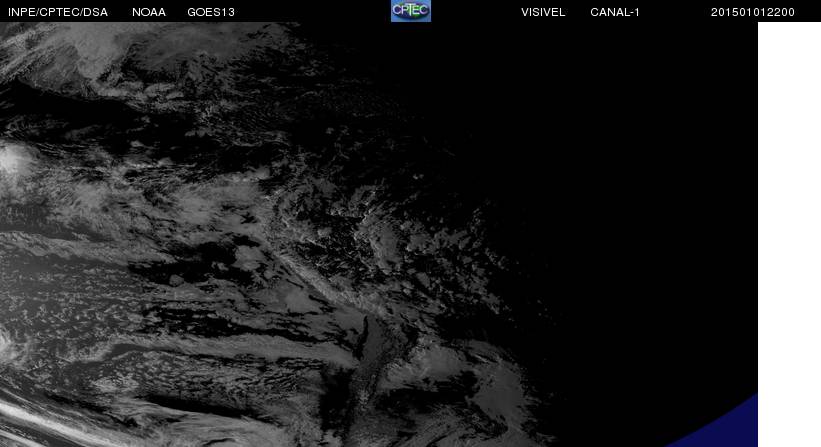Click the NOAA label in header
821x447 pixels.
click(149, 12)
